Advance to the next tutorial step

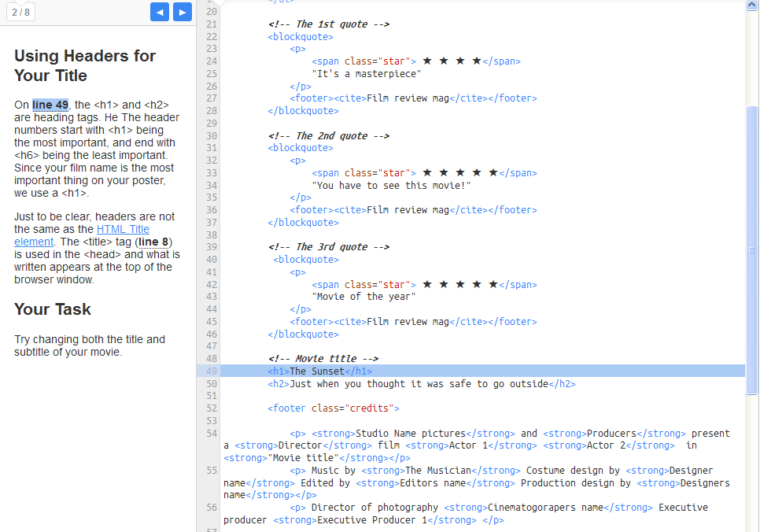pos(183,12)
